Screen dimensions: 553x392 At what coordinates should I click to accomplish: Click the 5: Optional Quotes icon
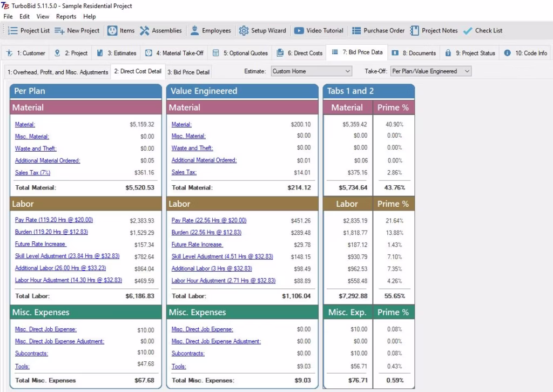tap(216, 53)
